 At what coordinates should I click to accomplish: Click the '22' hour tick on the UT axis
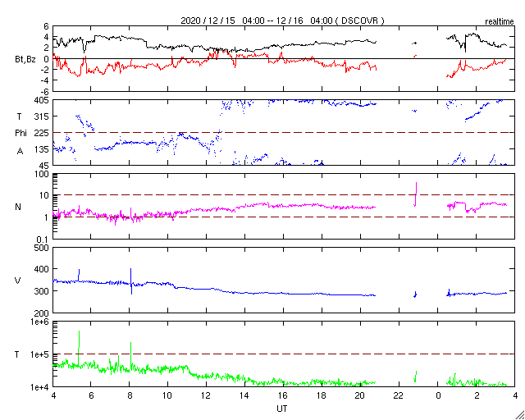(x=399, y=396)
